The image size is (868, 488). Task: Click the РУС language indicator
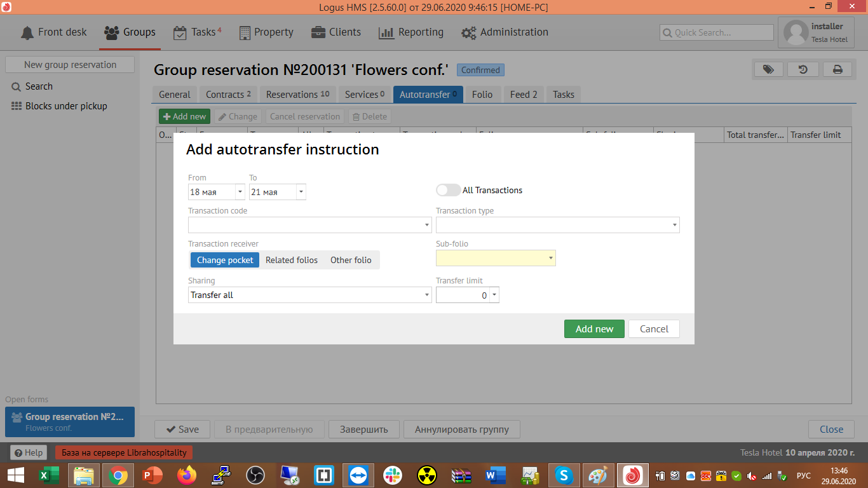pyautogui.click(x=804, y=475)
